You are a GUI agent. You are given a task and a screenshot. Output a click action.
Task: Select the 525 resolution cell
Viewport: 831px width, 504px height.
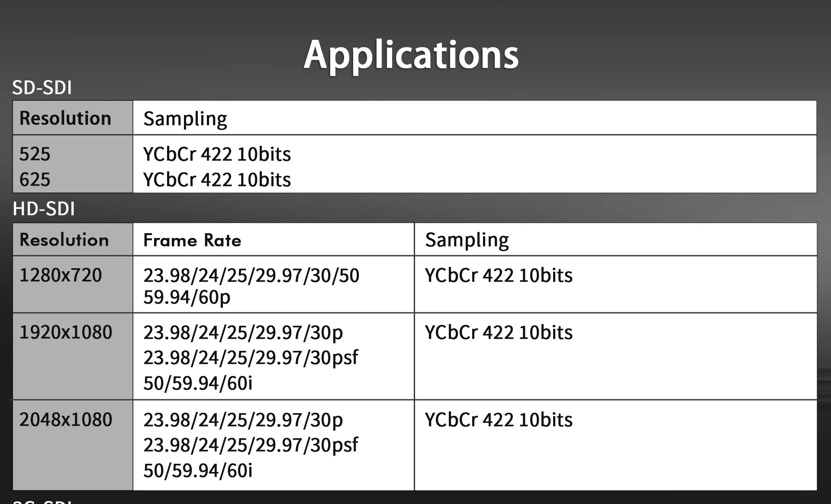tap(35, 154)
